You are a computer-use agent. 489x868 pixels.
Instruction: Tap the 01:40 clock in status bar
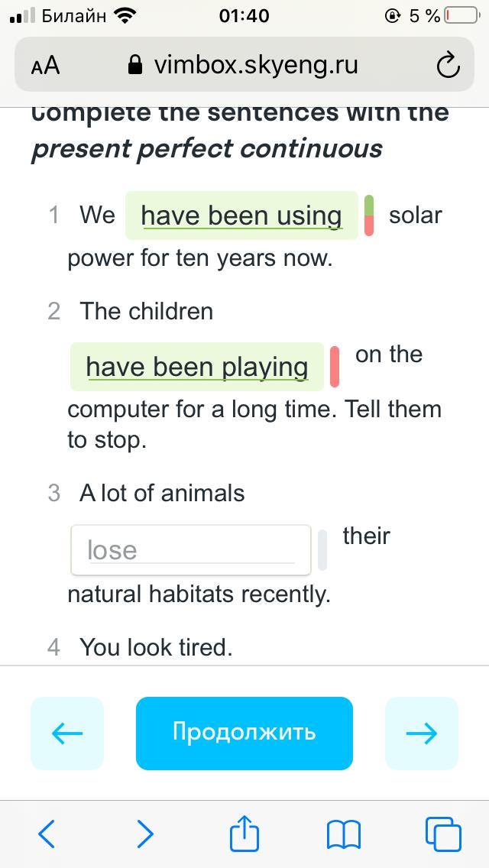tap(244, 15)
